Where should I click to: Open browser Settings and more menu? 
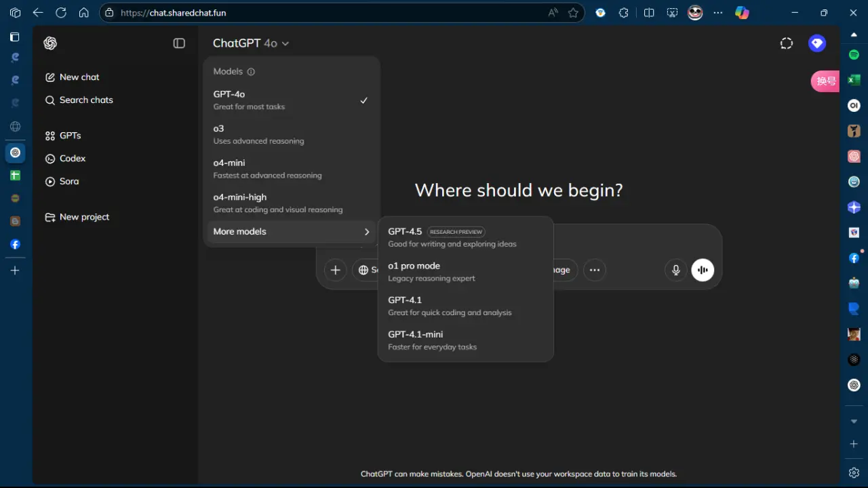pos(718,13)
